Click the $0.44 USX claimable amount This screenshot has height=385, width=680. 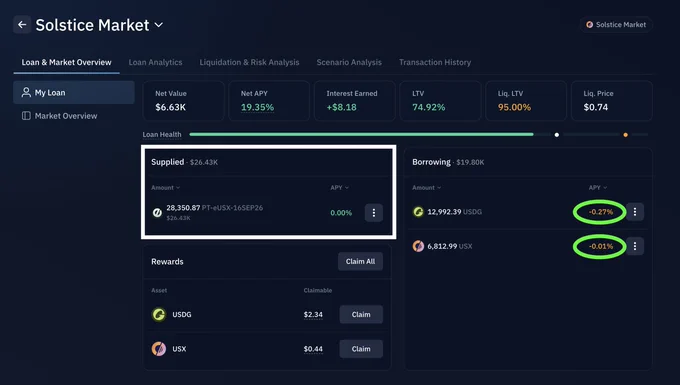[313, 349]
